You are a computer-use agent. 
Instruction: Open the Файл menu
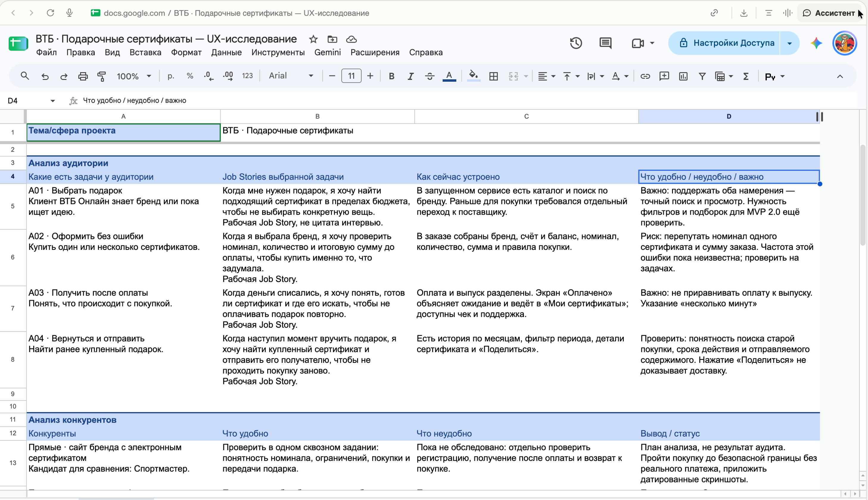(x=46, y=52)
